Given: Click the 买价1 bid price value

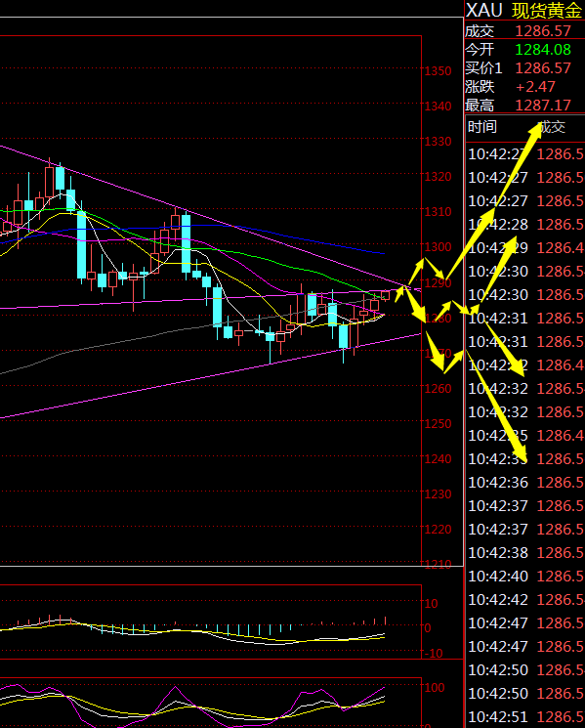Looking at the screenshot, I should pyautogui.click(x=543, y=68).
